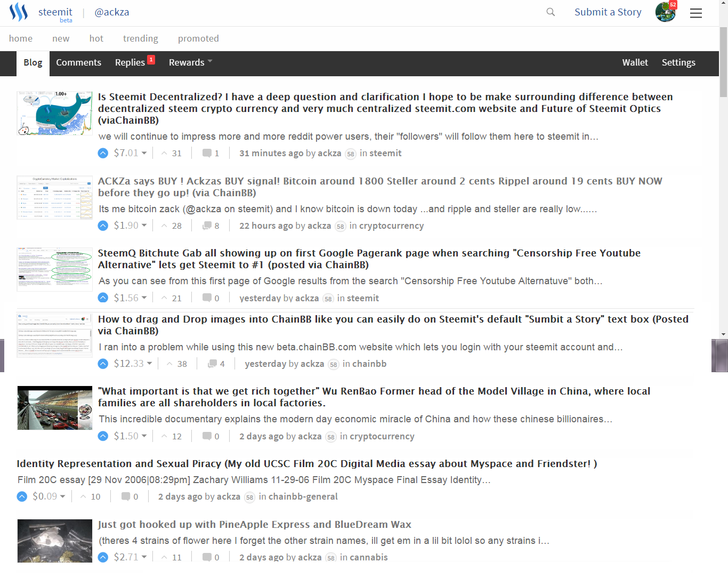
Task: Expand the $0.09 payout dropdown
Action: 49,496
